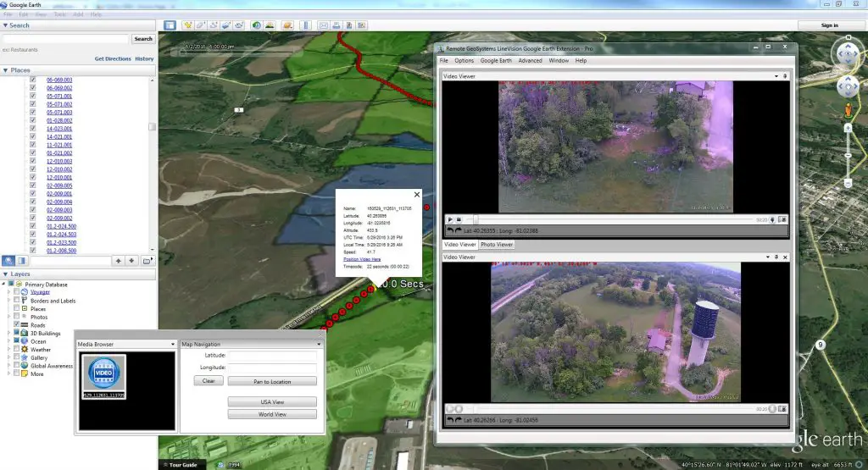This screenshot has width=868, height=470.
Task: Open the Map Navigation panel dropdown arrow
Action: click(319, 344)
